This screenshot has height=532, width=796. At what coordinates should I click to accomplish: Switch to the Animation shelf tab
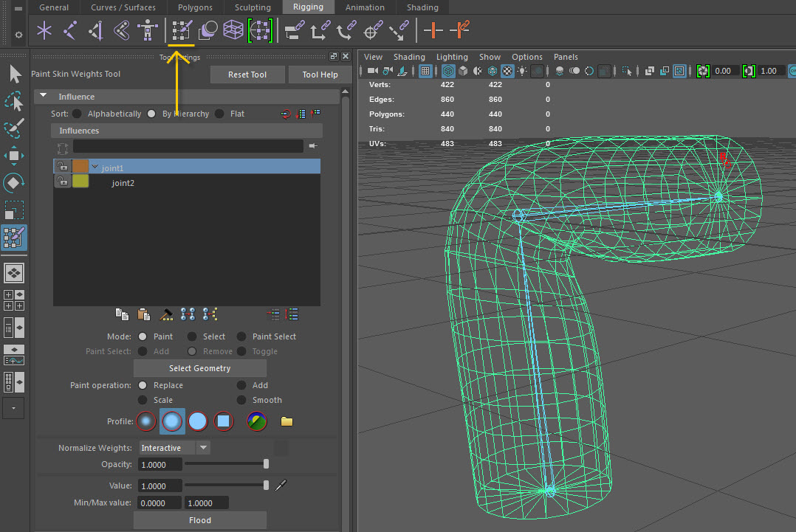pyautogui.click(x=364, y=7)
